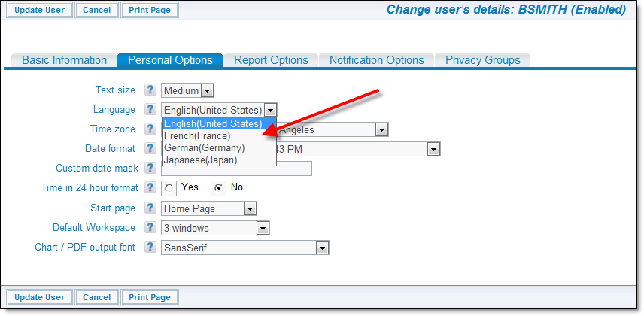The image size is (644, 316).
Task: Expand the Default Workspace 3 windows dropdown
Action: click(x=215, y=228)
